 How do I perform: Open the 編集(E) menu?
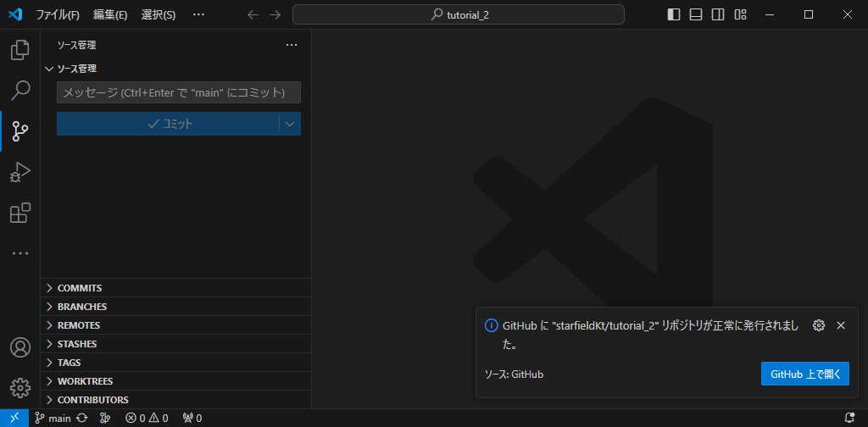tap(110, 15)
